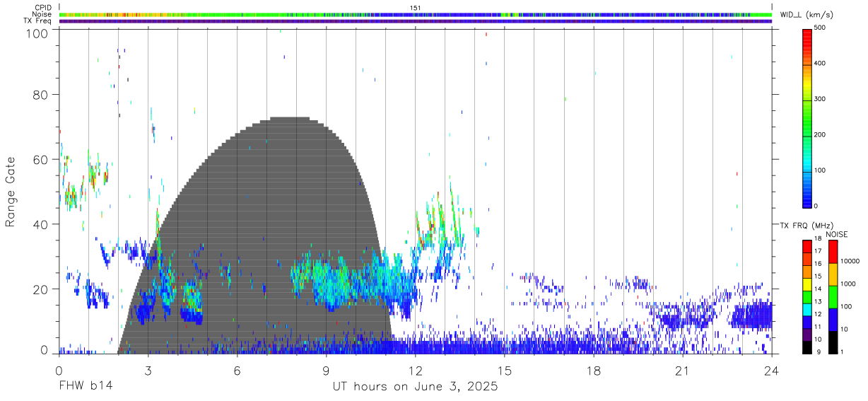This screenshot has height=401, width=868.
Task: Click the 500 tick on the WID colorbar
Action: pyautogui.click(x=820, y=28)
